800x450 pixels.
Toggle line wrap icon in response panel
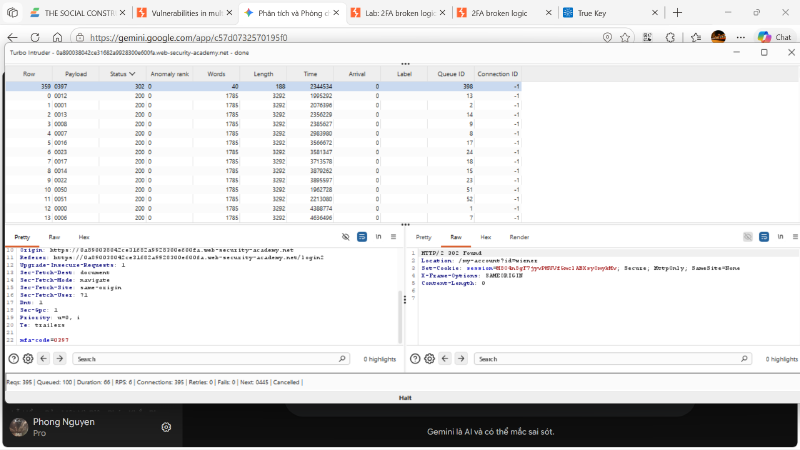(x=764, y=237)
